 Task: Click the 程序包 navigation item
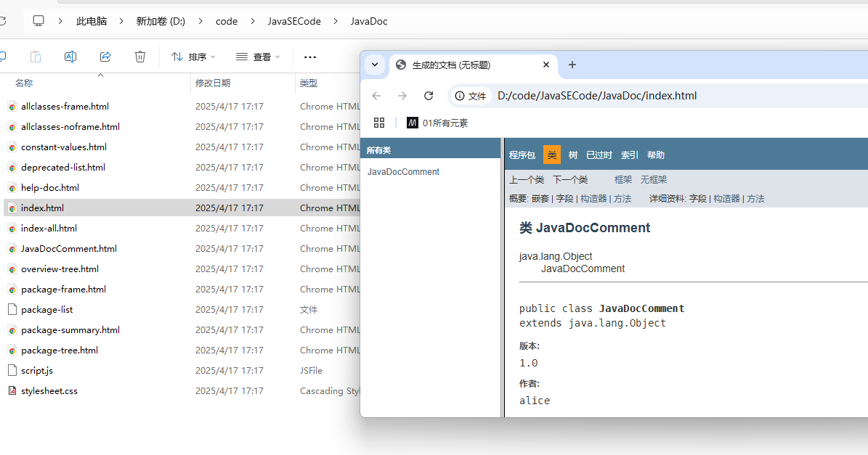522,155
